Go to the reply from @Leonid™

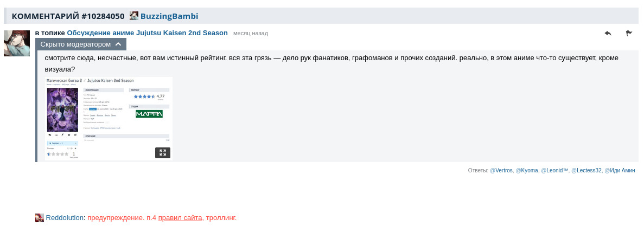[554, 170]
